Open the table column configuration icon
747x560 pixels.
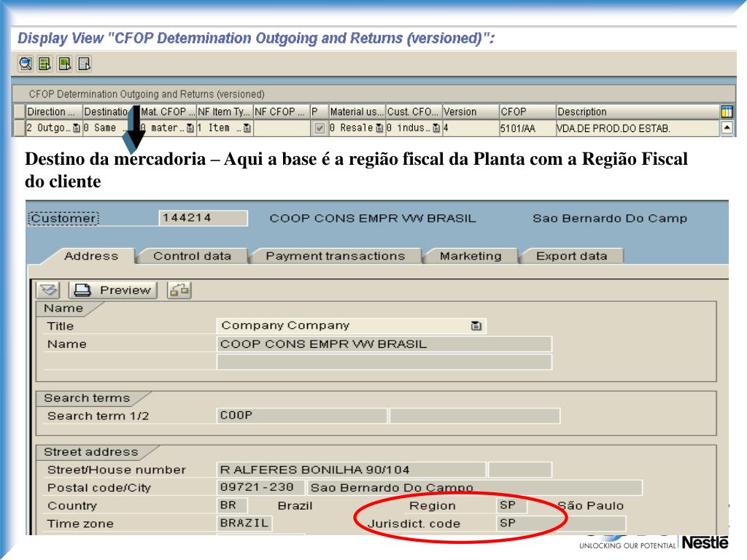727,112
